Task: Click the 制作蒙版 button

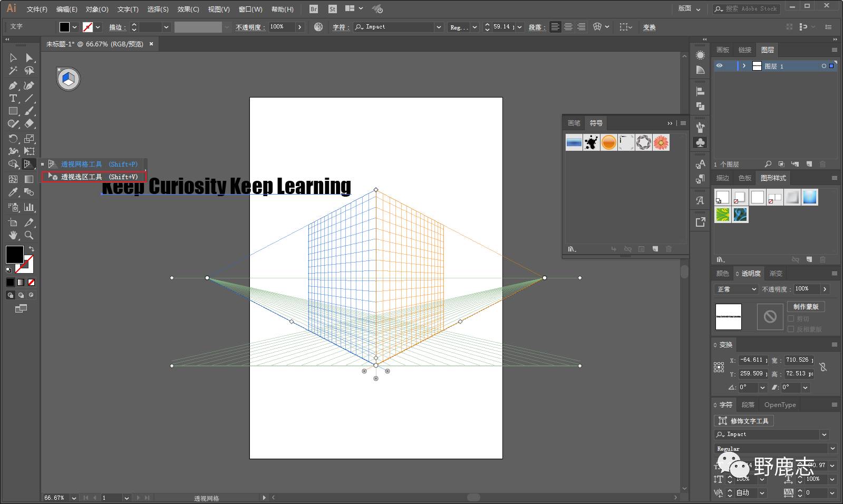Action: coord(806,306)
